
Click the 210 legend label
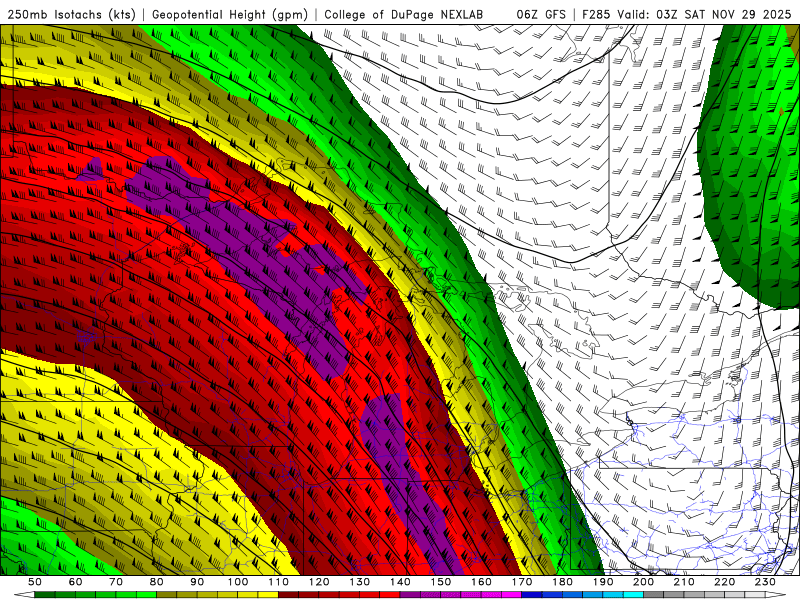[x=684, y=582]
